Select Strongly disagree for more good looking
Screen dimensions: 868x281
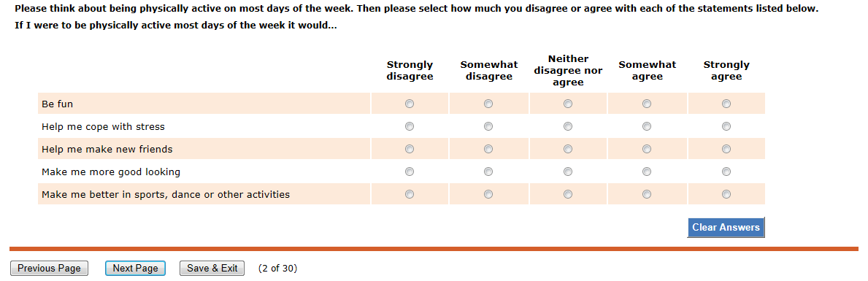coord(409,172)
